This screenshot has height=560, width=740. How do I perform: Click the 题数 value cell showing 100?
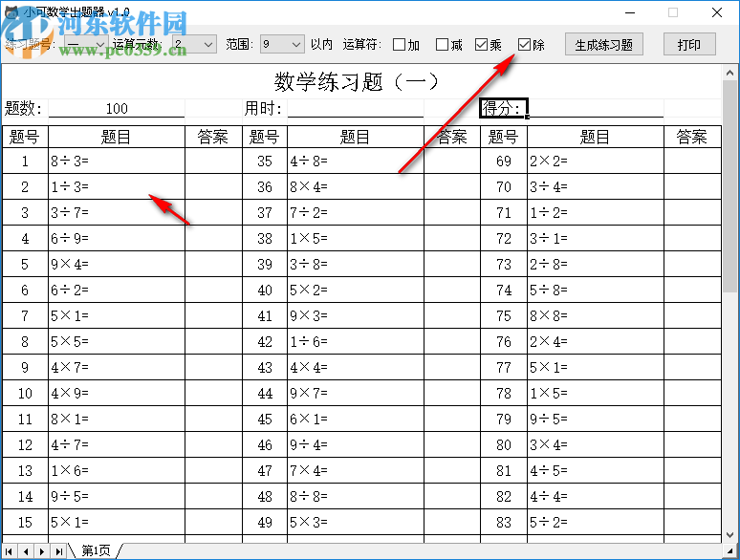[x=117, y=109]
